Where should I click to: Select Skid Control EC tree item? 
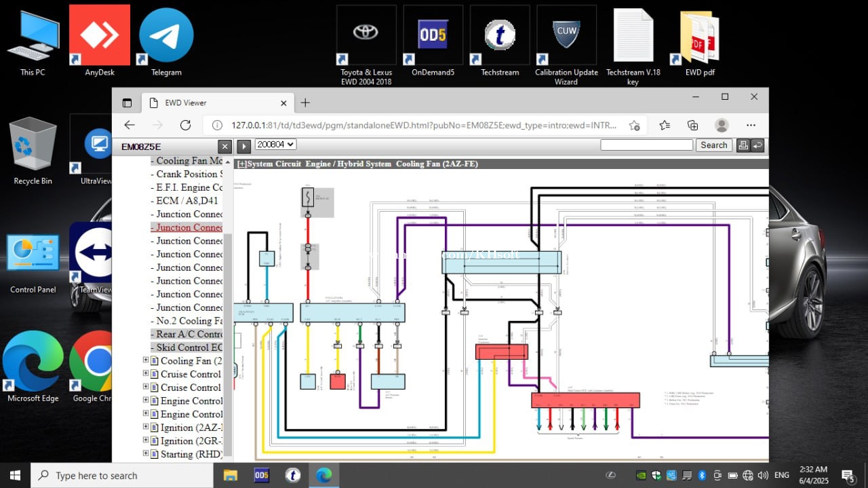186,348
